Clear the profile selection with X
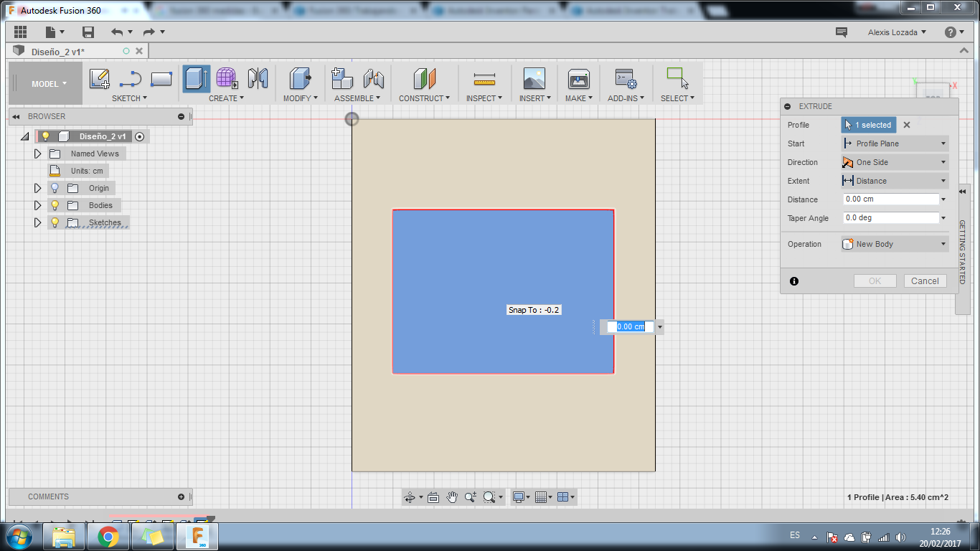The image size is (980, 551). click(907, 125)
